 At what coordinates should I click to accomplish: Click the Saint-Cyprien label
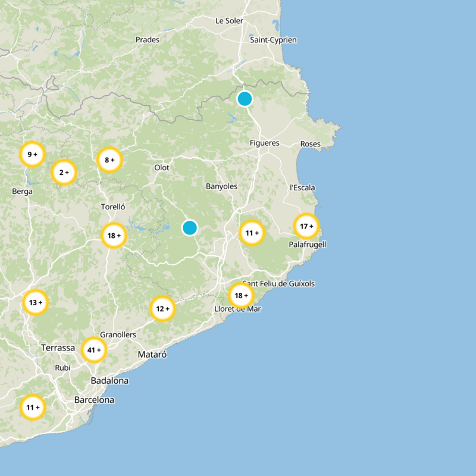coord(273,40)
